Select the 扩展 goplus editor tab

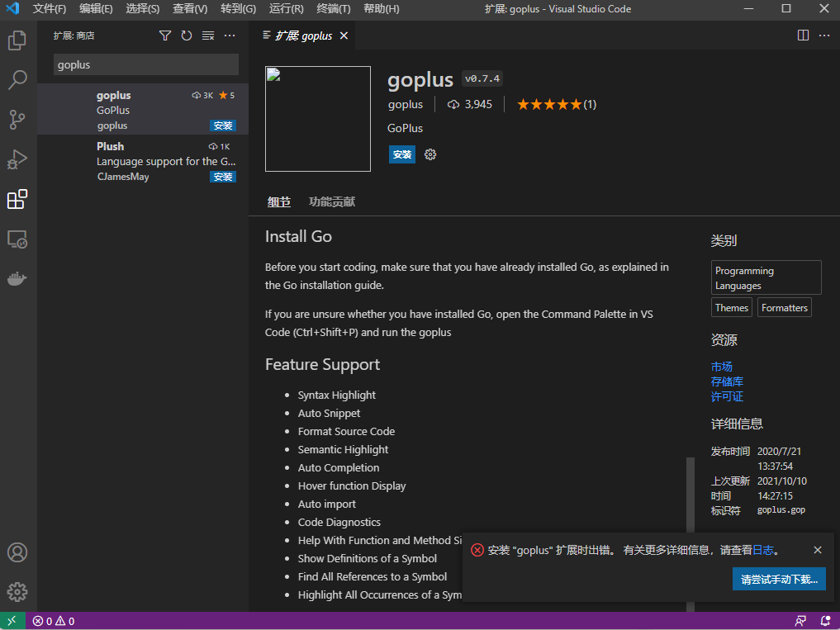point(303,36)
